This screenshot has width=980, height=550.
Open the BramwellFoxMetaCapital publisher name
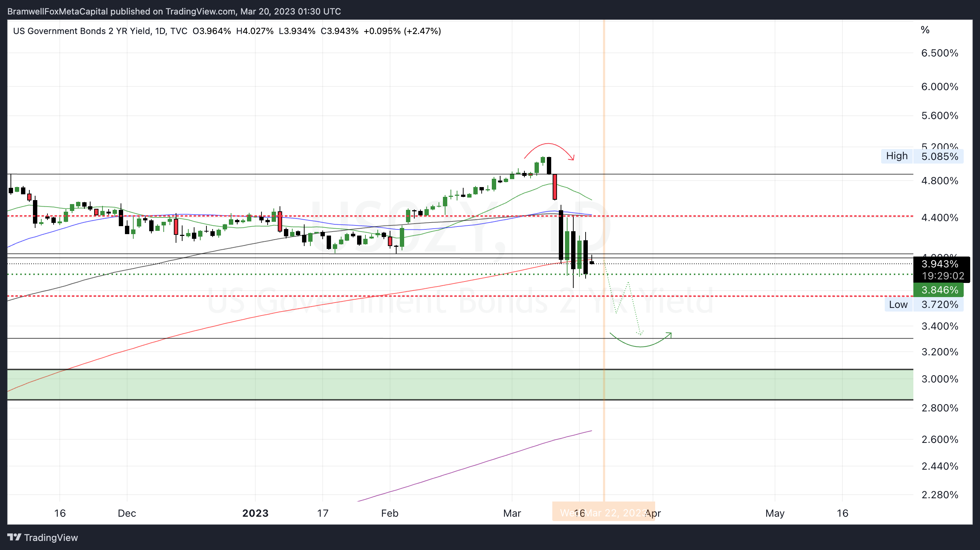[58, 12]
